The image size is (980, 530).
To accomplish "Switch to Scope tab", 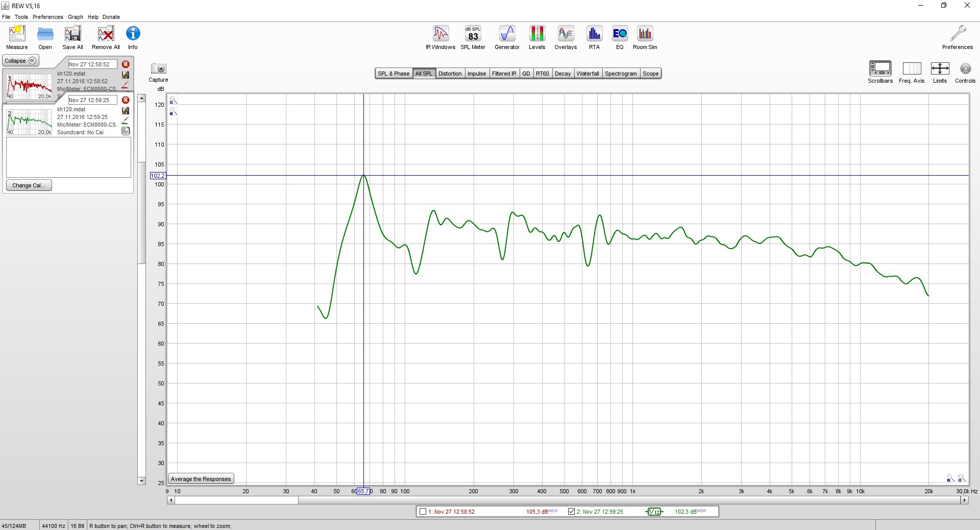I will tap(650, 74).
